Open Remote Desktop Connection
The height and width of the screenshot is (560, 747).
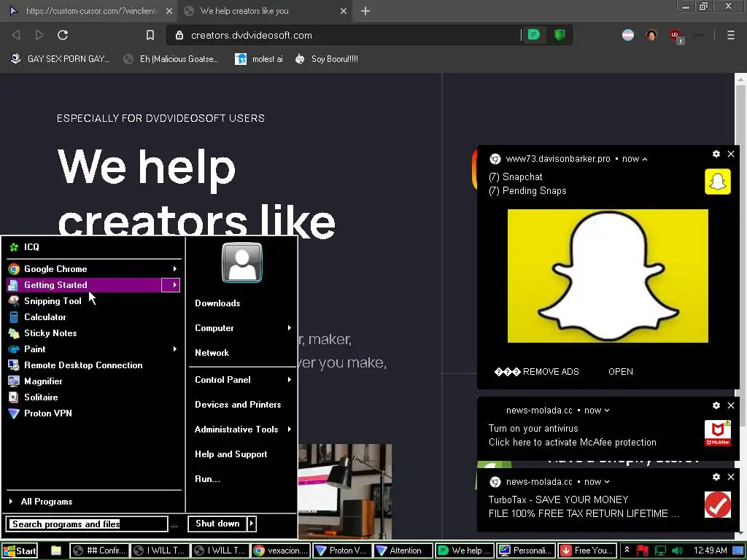click(93, 365)
